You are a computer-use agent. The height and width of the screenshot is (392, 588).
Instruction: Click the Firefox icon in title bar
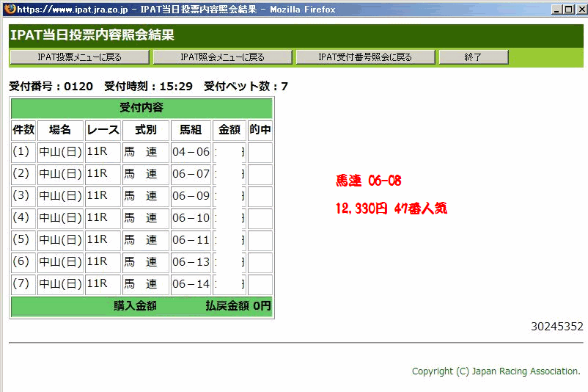coord(10,9)
